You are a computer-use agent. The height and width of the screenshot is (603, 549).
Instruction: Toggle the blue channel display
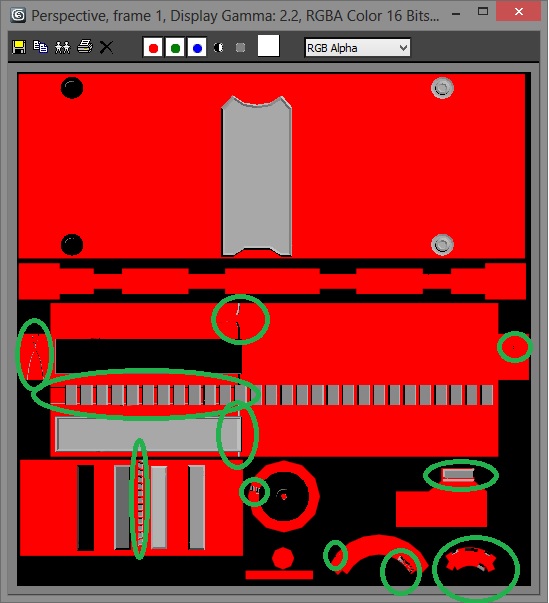197,48
